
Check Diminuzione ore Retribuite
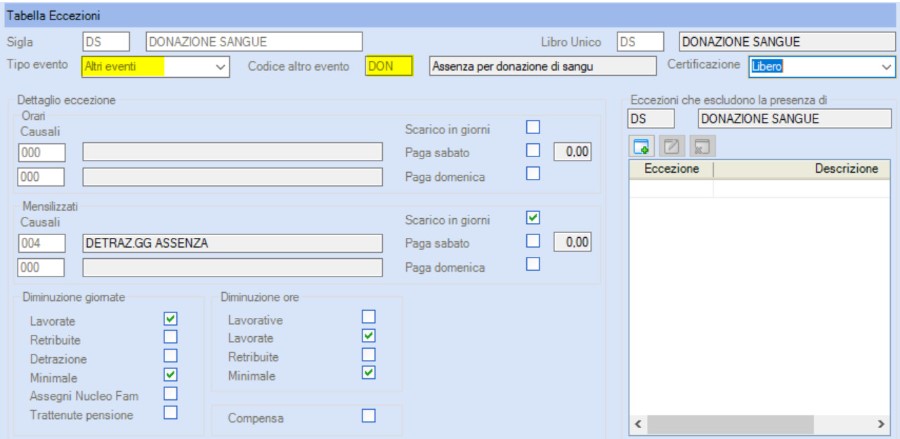(x=368, y=354)
